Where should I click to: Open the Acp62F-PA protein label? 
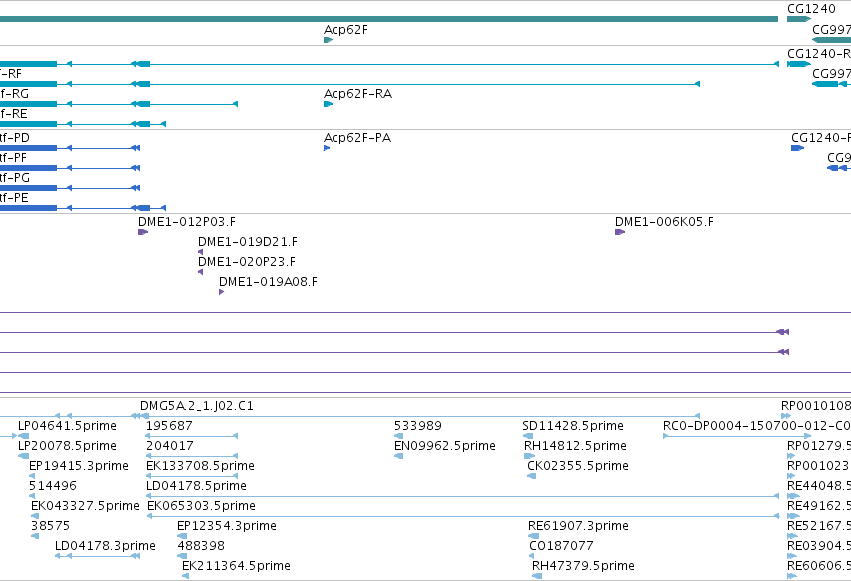[x=357, y=138]
